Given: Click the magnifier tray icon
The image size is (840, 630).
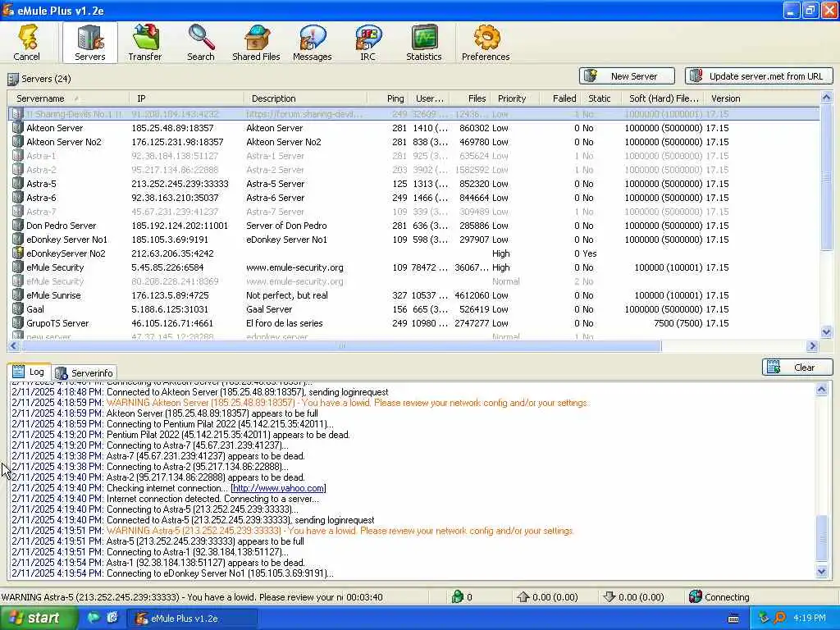Looking at the screenshot, I should (779, 619).
